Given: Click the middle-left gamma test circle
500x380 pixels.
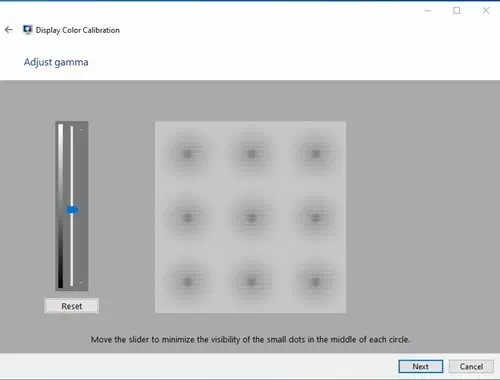Looking at the screenshot, I should (188, 217).
